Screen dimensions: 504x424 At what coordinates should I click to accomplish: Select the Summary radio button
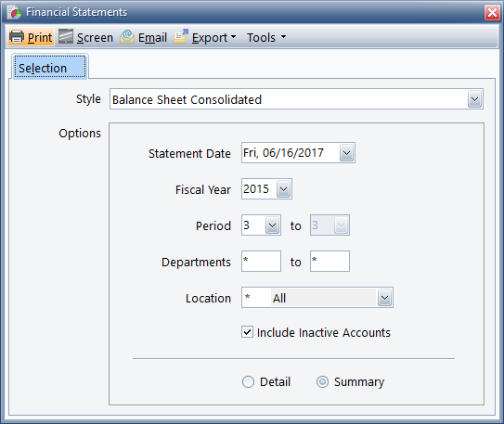[322, 382]
